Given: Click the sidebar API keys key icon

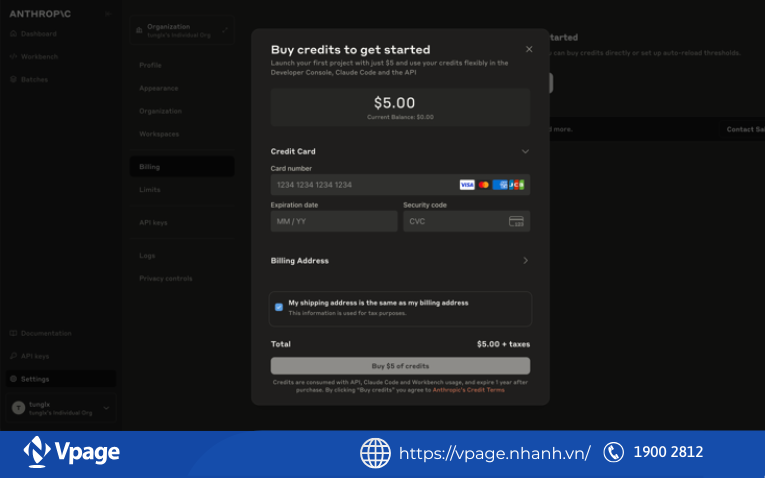Looking at the screenshot, I should (13, 356).
